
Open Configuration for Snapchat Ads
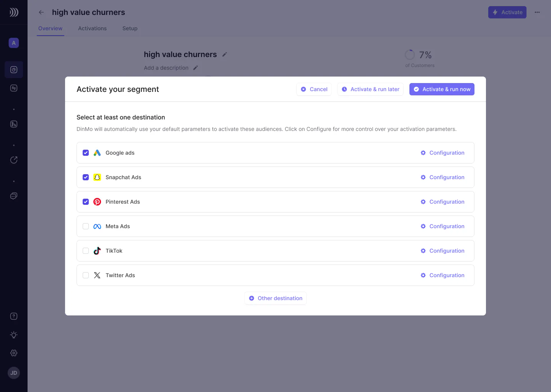point(442,177)
